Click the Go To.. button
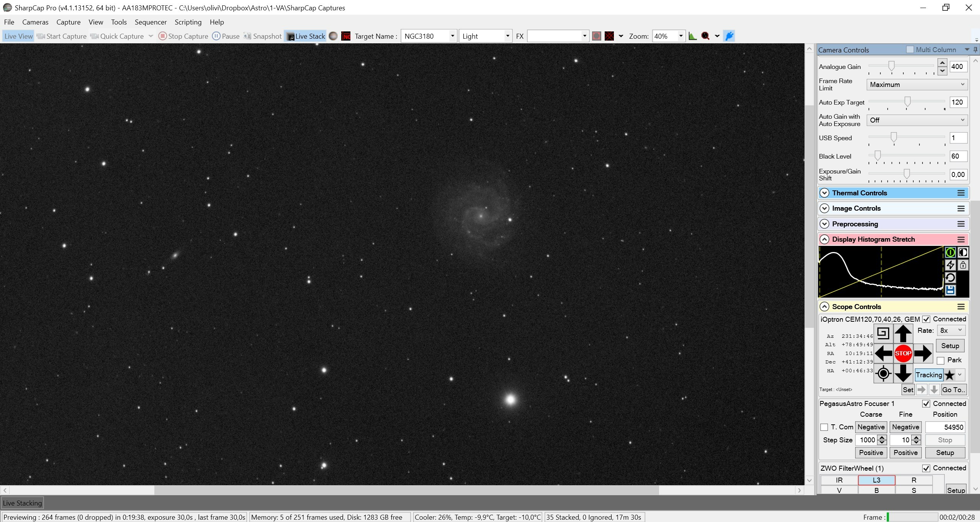The image size is (980, 522). (x=954, y=389)
